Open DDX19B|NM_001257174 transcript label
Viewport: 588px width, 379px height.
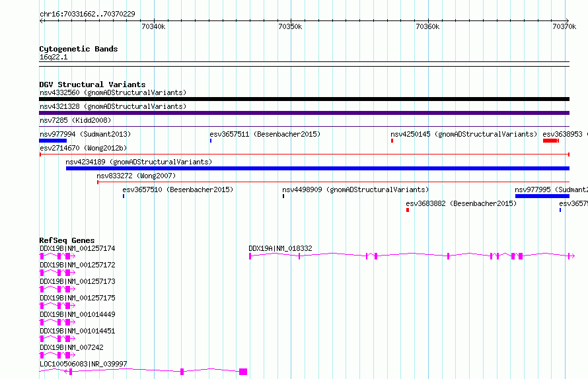[77, 248]
